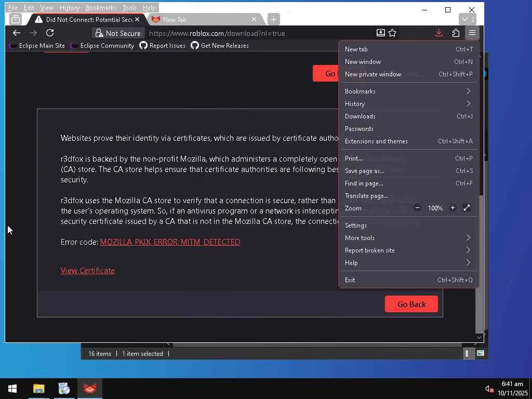Click MOZILLA_PKIX_ERROR_MITM_DETECTED error code link
The image size is (532, 399).
pos(170,242)
